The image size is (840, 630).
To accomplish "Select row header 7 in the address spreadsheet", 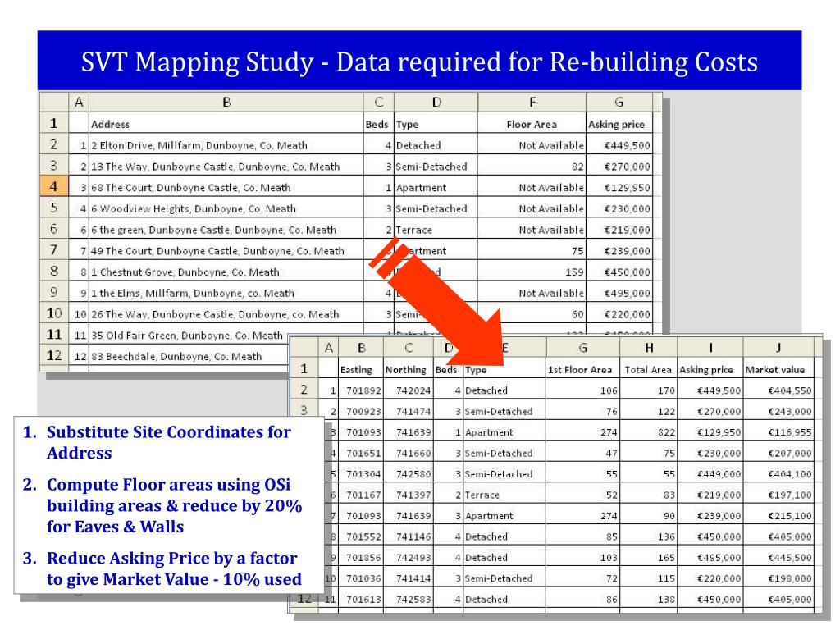I will point(54,249).
